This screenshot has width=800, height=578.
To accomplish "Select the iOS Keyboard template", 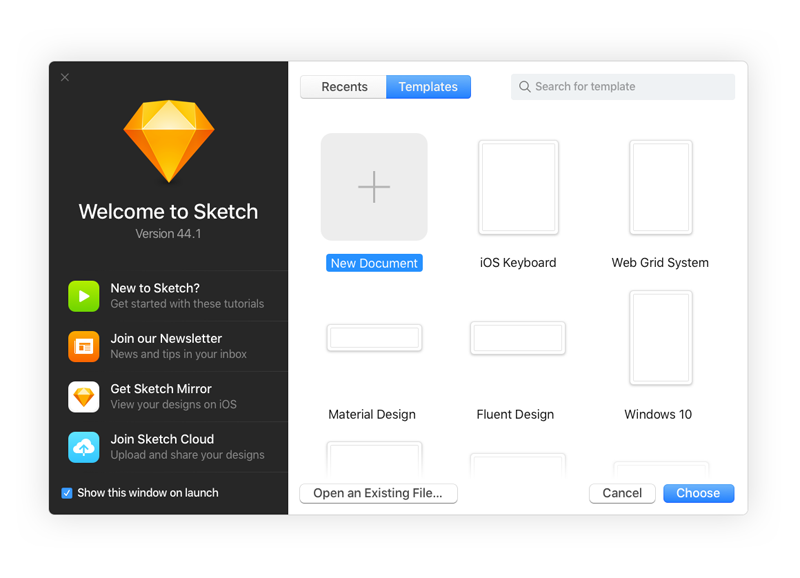I will [518, 187].
